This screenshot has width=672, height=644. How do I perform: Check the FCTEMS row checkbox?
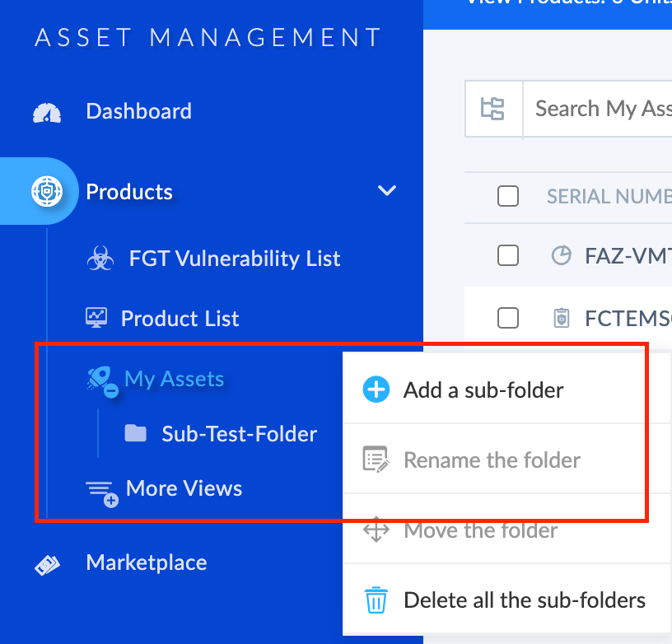point(508,317)
